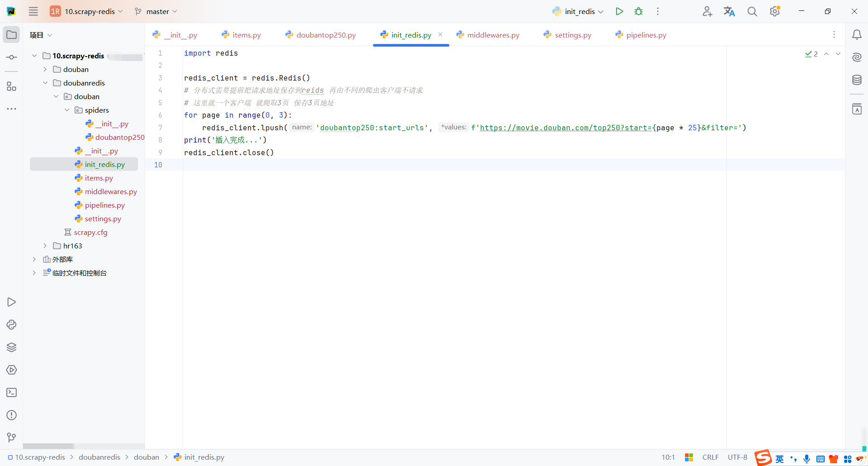Click inspections widget showing 2 warnings
This screenshot has width=868, height=466.
[811, 54]
